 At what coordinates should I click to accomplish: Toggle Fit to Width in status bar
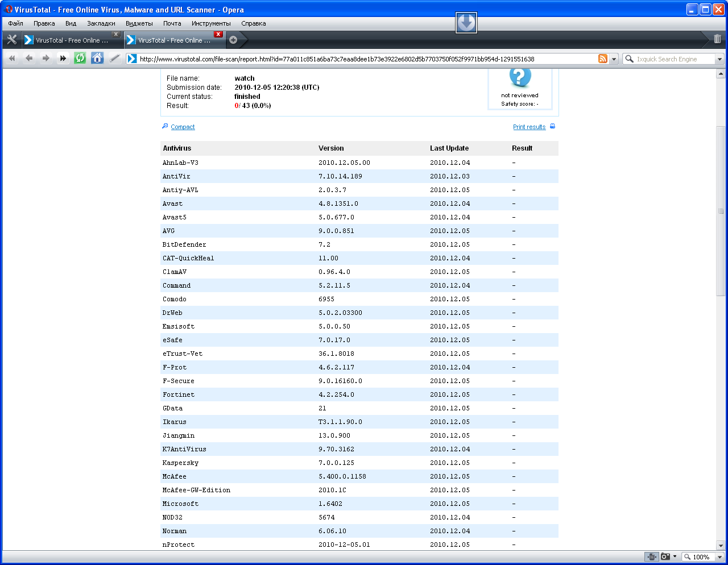click(x=651, y=556)
